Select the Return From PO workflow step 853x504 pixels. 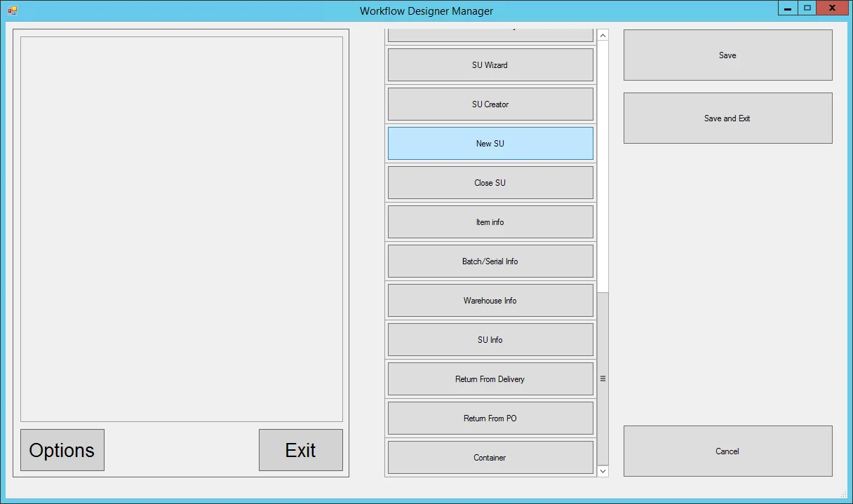tap(490, 418)
